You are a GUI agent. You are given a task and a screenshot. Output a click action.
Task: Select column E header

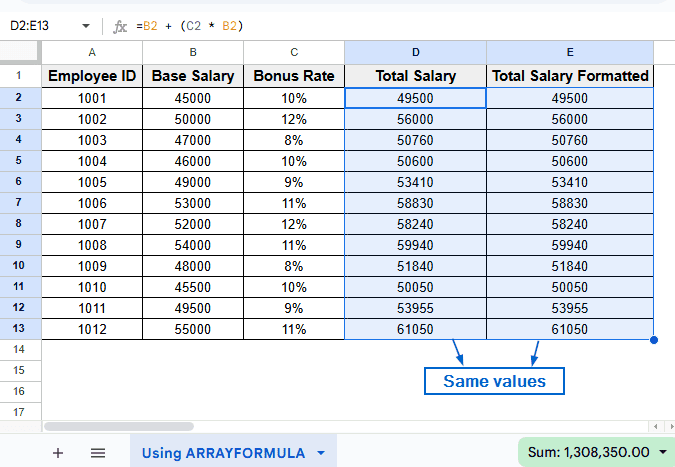570,53
